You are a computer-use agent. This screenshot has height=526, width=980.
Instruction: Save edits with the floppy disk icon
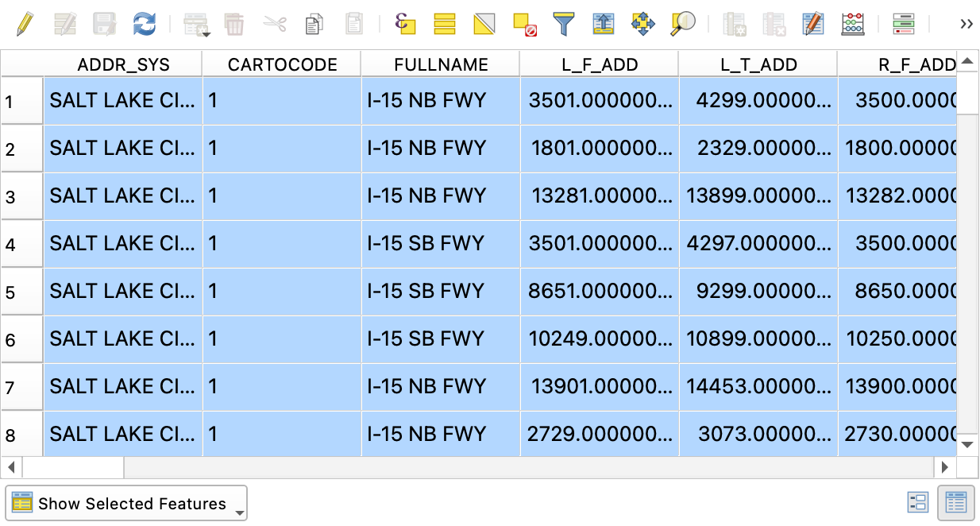coord(105,24)
